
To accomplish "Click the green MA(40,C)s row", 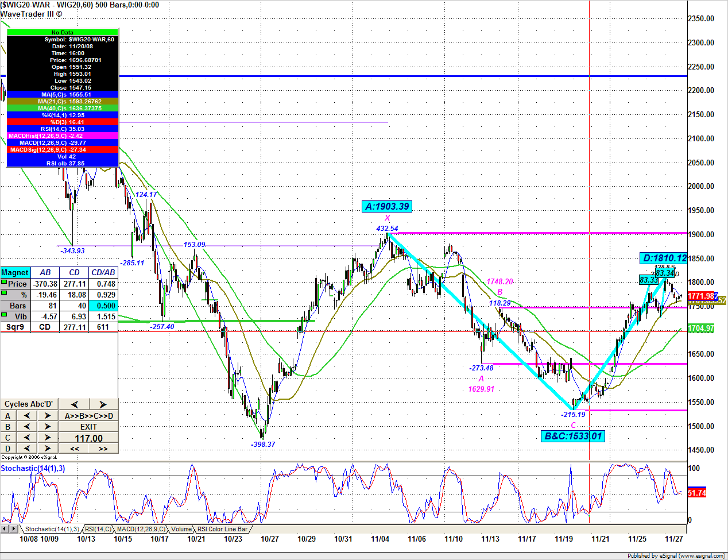I will 63,108.
